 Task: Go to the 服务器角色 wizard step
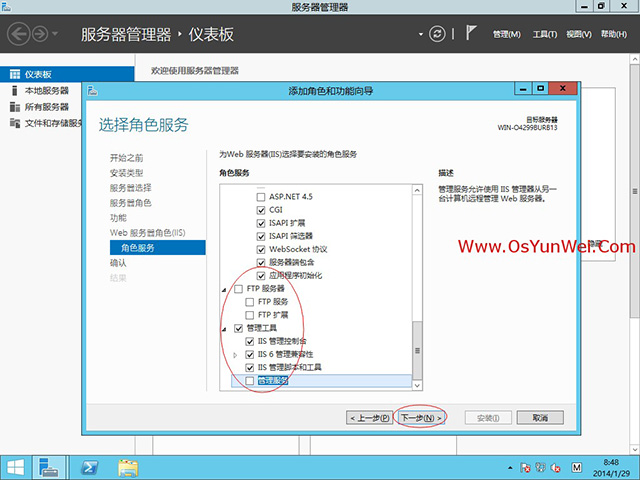[131, 203]
